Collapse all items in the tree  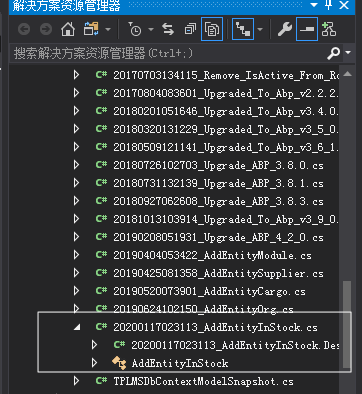point(190,30)
